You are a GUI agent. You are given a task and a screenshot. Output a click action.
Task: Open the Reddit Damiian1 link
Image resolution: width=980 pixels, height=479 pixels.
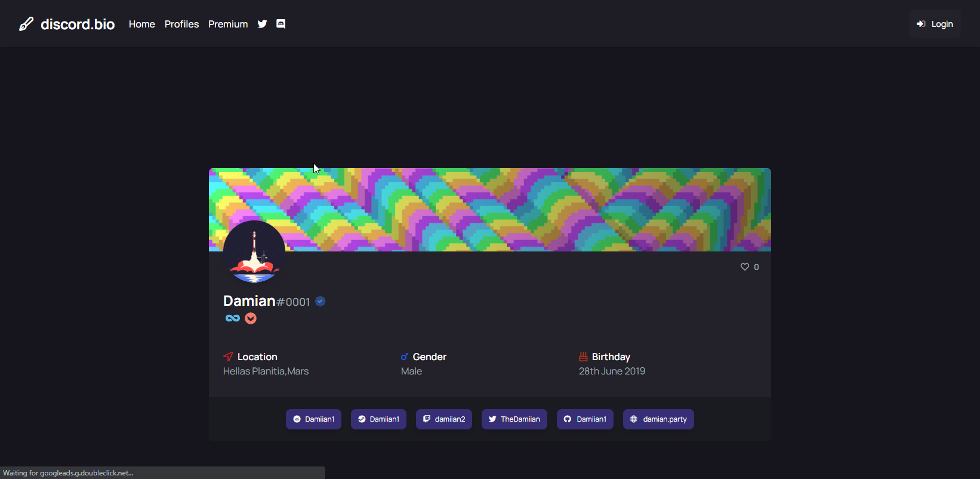tap(313, 419)
